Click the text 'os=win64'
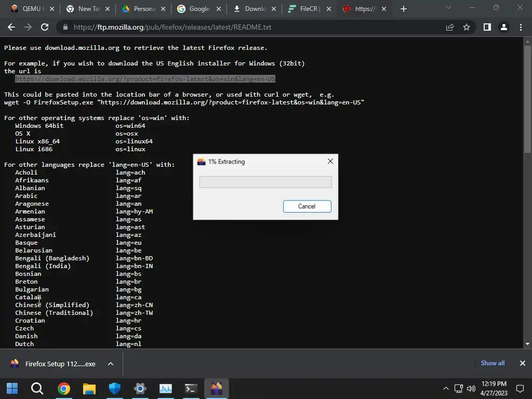Image resolution: width=532 pixels, height=399 pixels. point(130,126)
